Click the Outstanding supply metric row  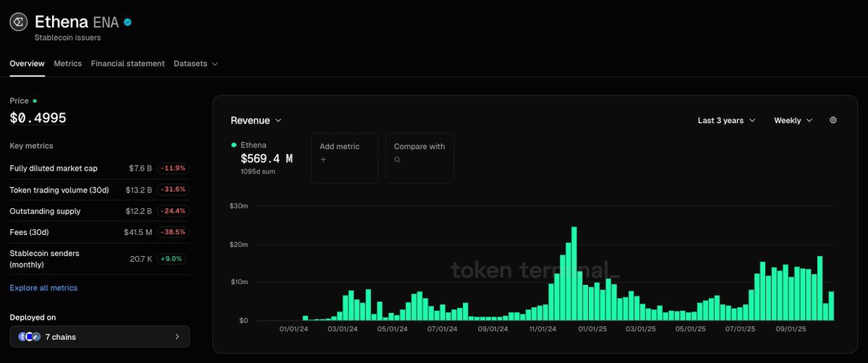(100, 211)
